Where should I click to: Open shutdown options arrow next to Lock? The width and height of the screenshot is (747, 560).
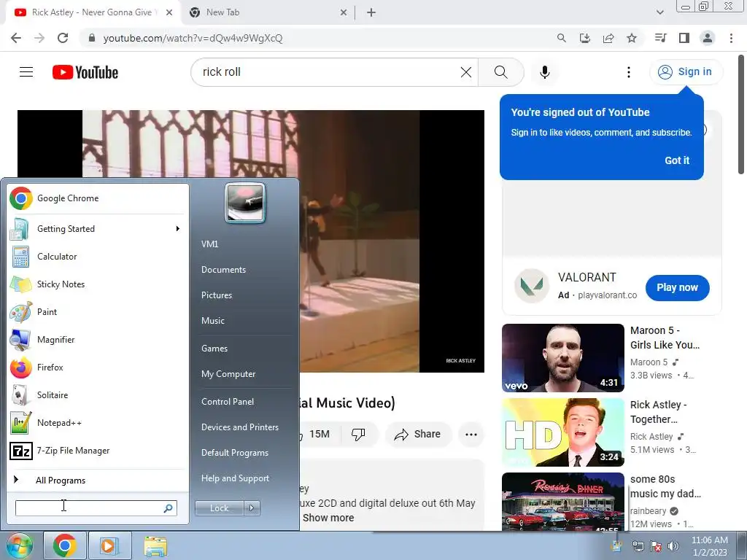pyautogui.click(x=252, y=508)
